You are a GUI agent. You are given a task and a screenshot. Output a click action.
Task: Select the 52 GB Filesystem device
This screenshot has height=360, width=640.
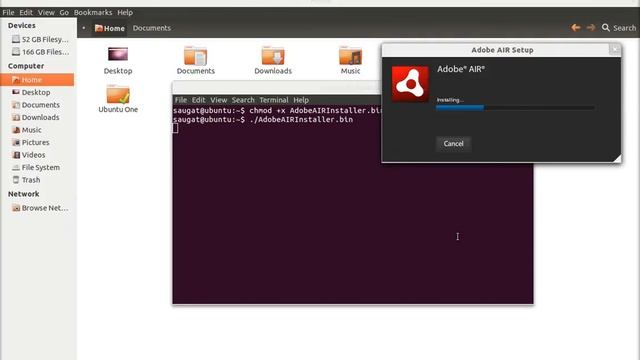pos(39,39)
